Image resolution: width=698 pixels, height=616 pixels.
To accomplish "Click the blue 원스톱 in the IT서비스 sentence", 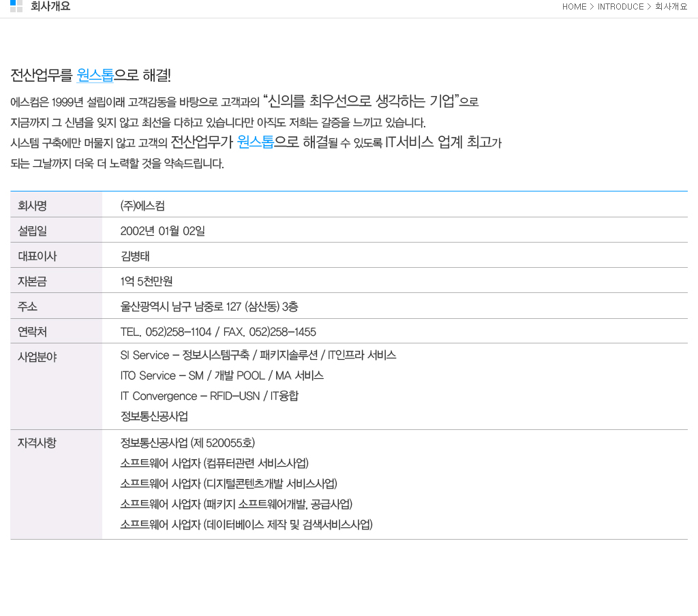I will [255, 142].
